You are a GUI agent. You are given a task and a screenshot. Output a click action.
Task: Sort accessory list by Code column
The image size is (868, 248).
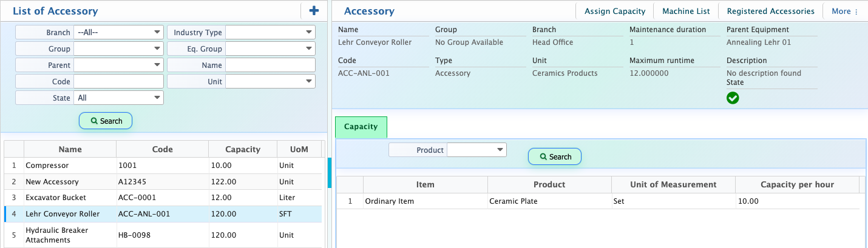coord(162,149)
